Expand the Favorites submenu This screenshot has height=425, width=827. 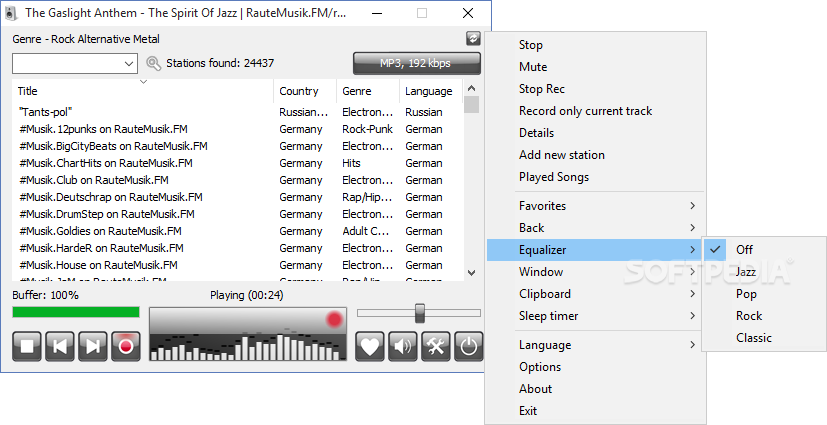tap(595, 206)
